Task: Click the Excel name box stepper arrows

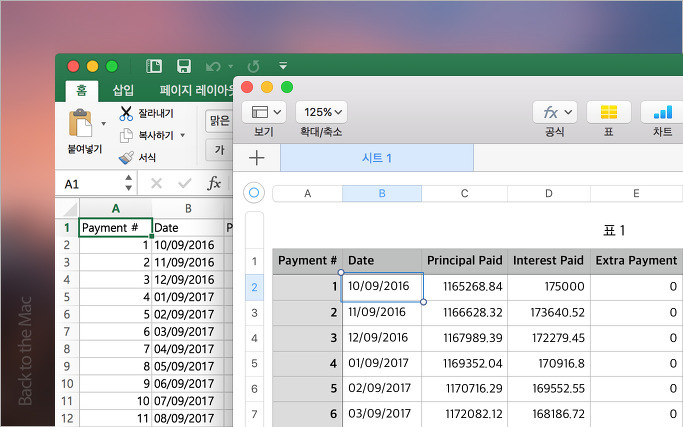Action: pos(128,183)
